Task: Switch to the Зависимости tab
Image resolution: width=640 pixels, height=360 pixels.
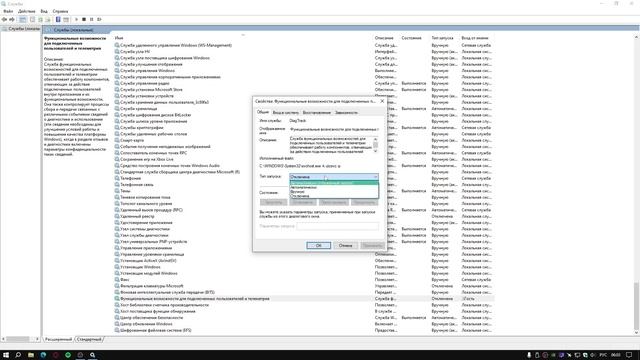Action: (346, 112)
